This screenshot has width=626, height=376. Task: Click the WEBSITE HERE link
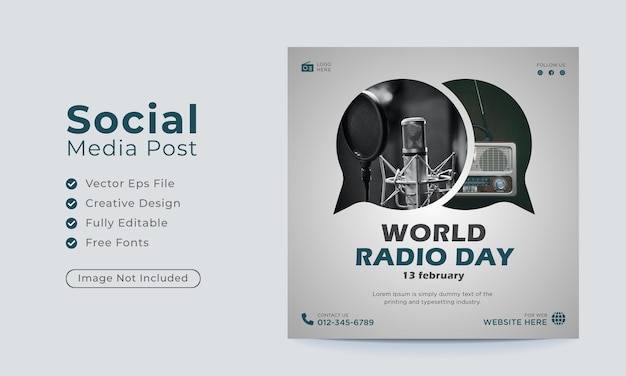515,322
